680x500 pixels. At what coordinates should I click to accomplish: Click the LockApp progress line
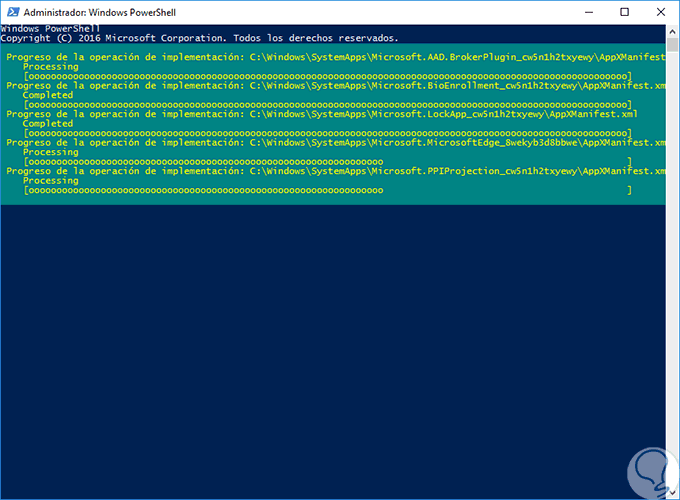tap(322, 114)
